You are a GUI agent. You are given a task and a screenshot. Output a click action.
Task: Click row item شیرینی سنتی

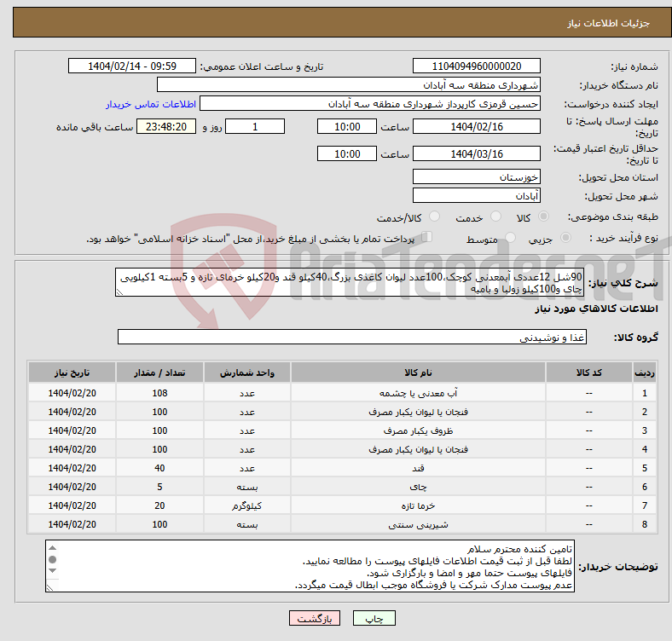[x=418, y=524]
